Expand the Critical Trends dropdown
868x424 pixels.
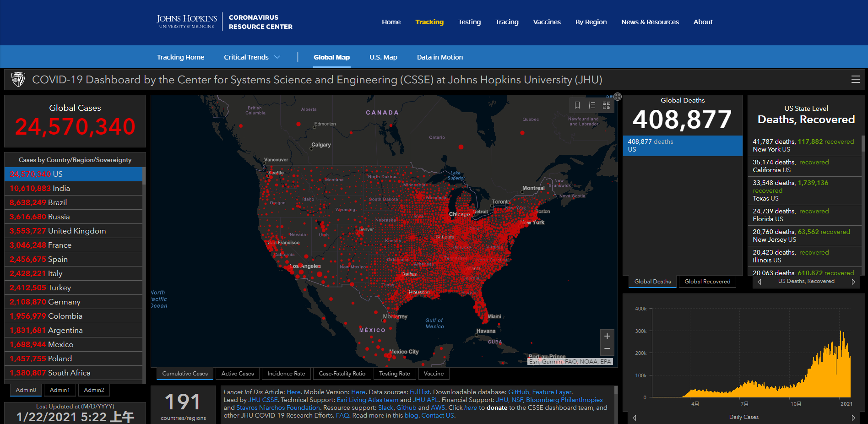(x=252, y=57)
